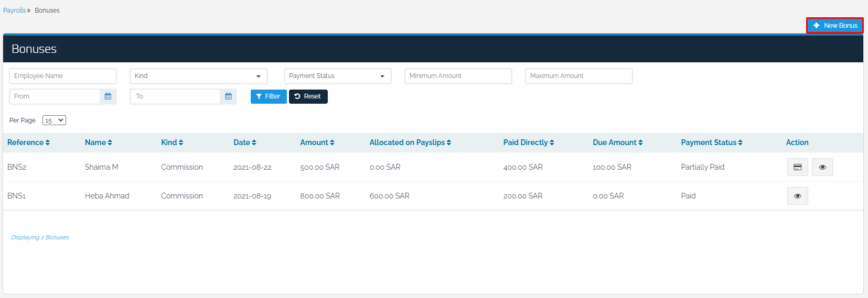868x298 pixels.
Task: Go to Payrolls breadcrumb link
Action: 14,10
